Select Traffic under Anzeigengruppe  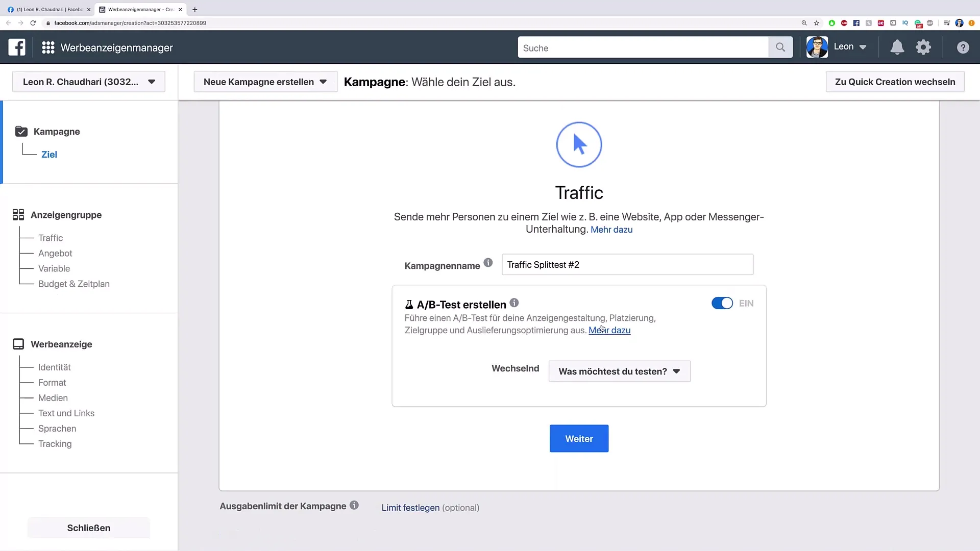pyautogui.click(x=51, y=238)
